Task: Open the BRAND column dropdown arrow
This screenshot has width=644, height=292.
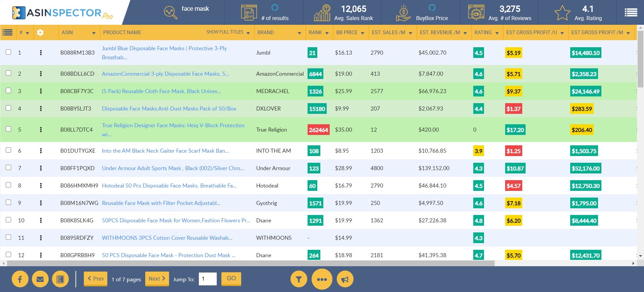Action: [x=300, y=33]
